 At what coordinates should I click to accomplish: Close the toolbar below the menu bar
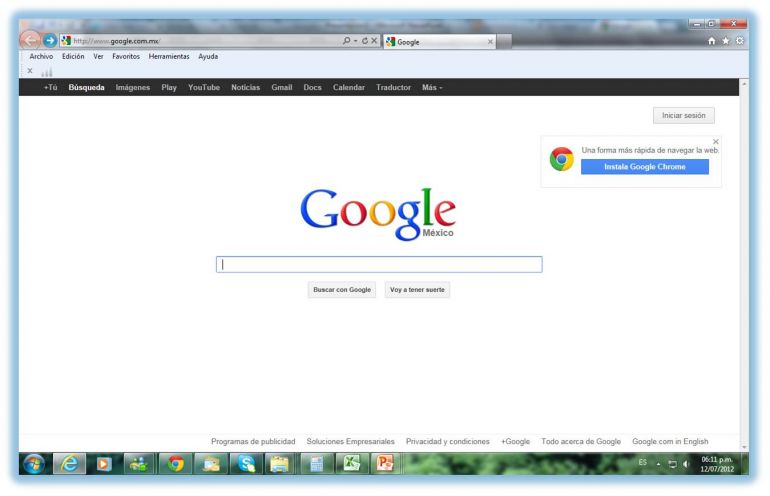click(x=30, y=71)
